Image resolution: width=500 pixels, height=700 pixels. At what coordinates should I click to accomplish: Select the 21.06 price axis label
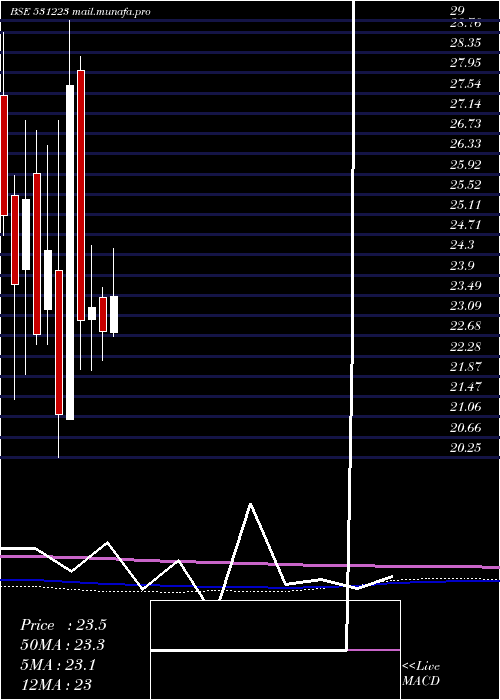click(466, 407)
